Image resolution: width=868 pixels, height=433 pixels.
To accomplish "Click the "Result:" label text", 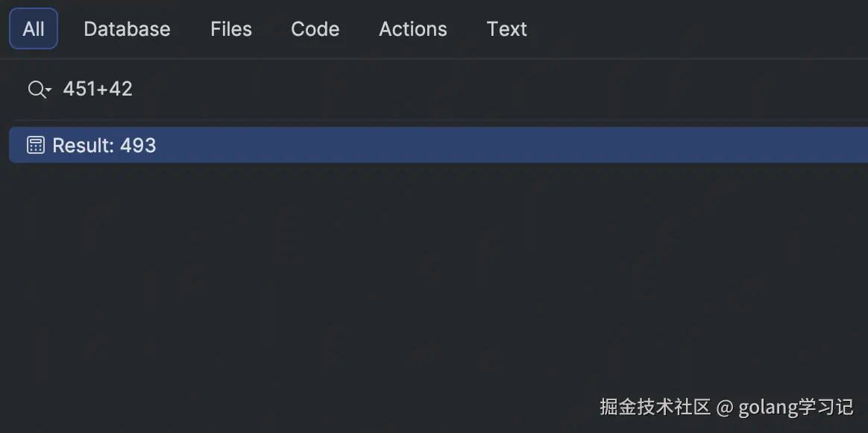I will click(84, 145).
